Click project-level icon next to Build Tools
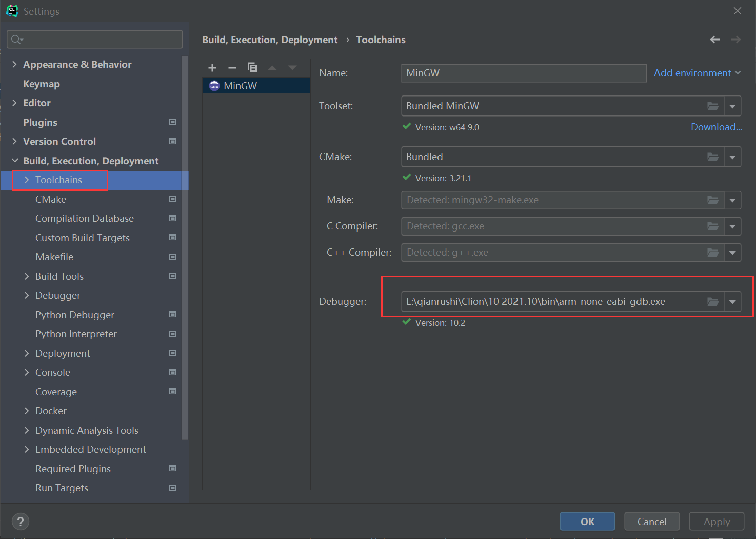 [173, 276]
